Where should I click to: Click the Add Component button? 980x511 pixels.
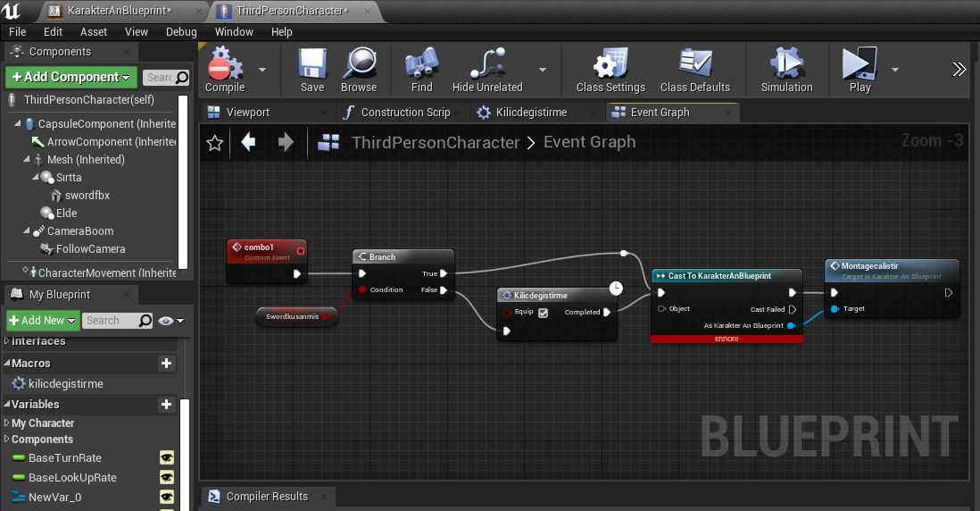tap(71, 77)
